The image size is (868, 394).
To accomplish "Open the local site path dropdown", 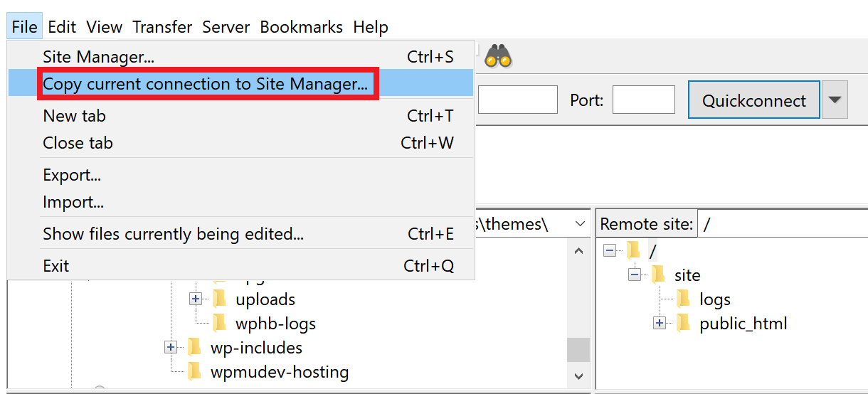I will [x=580, y=225].
